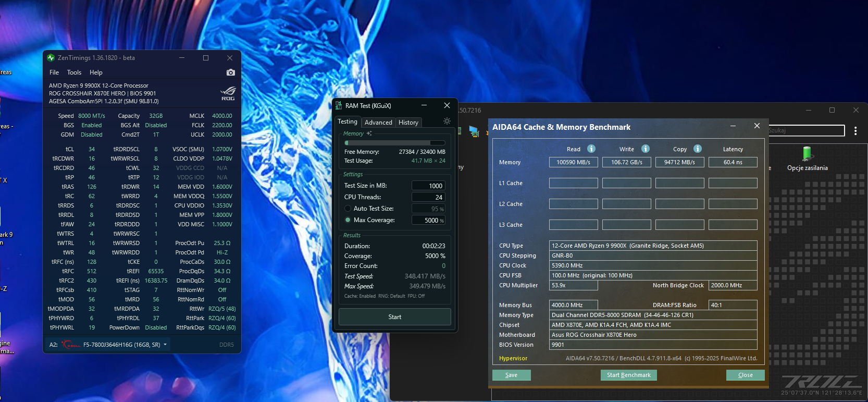The image size is (868, 402).
Task: Switch to the Advanced tab in RAM Test
Action: tap(378, 123)
